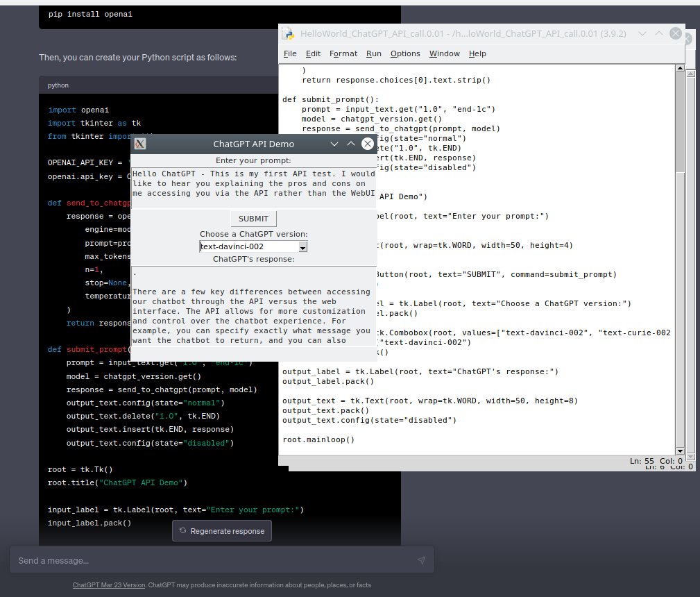Click the output_label.pack() line in IDLE

(328, 382)
